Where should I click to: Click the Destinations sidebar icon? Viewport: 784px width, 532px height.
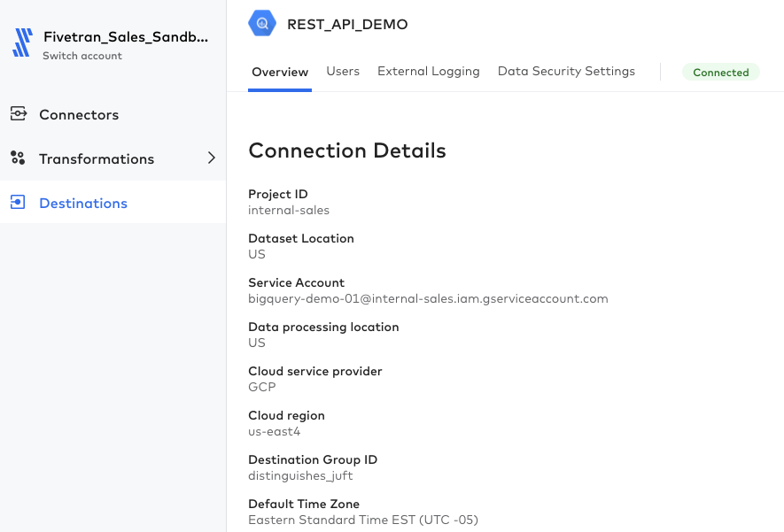pyautogui.click(x=18, y=203)
